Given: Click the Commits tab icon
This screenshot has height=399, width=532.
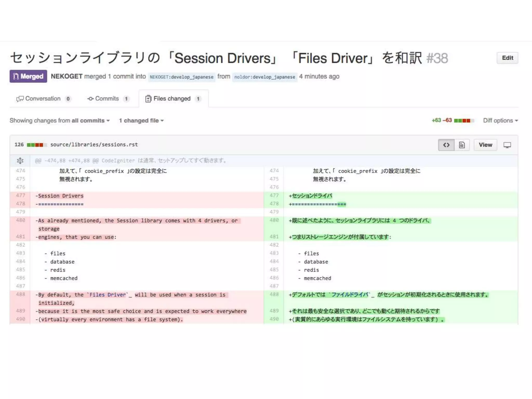Looking at the screenshot, I should (x=90, y=99).
